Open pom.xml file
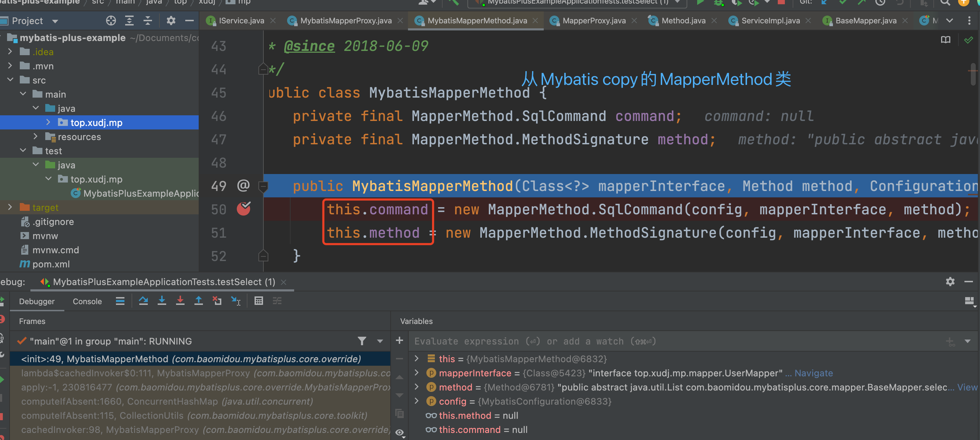Image resolution: width=980 pixels, height=440 pixels. [51, 264]
